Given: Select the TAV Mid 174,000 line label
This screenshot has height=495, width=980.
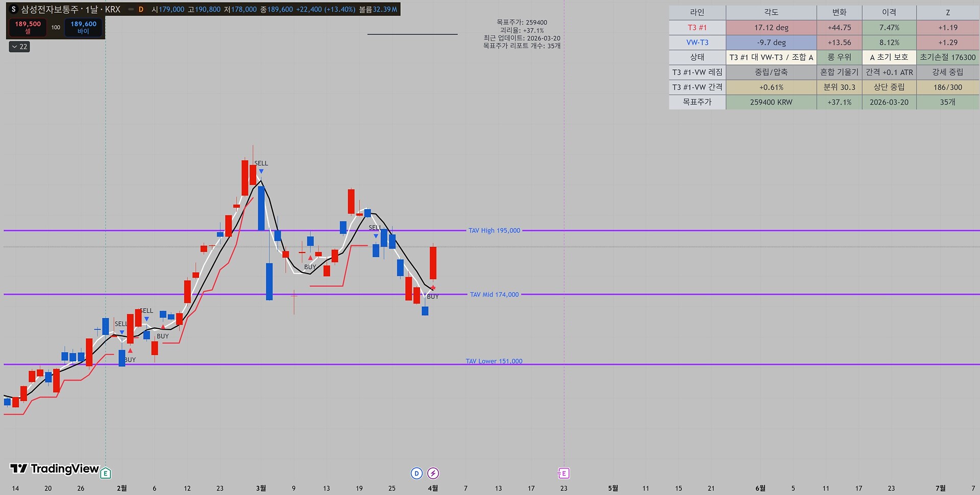Looking at the screenshot, I should (x=494, y=294).
